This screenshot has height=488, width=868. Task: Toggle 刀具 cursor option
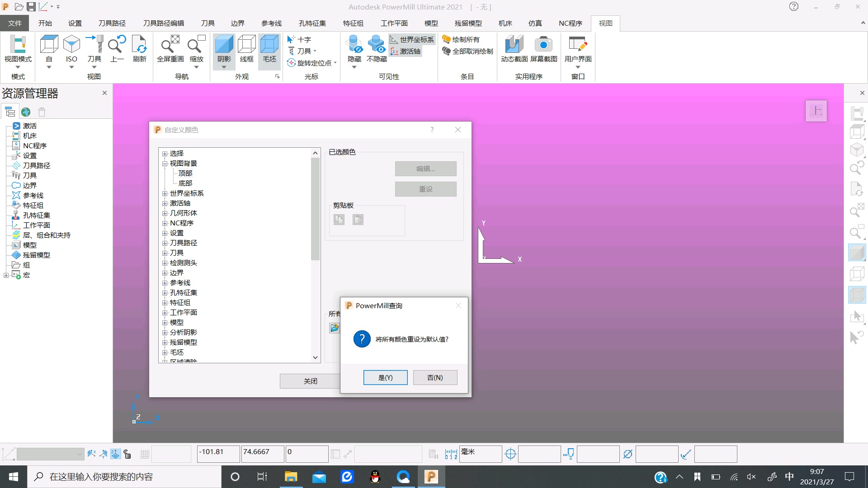[299, 51]
